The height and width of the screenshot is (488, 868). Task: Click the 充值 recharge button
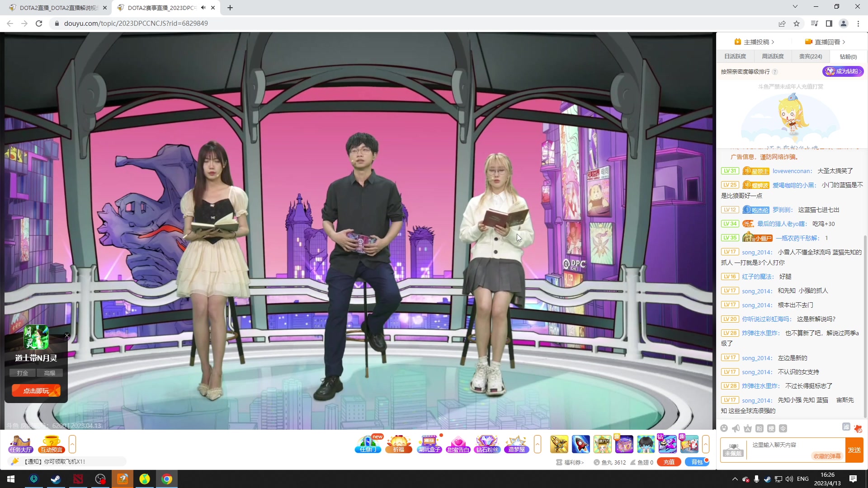pyautogui.click(x=669, y=462)
